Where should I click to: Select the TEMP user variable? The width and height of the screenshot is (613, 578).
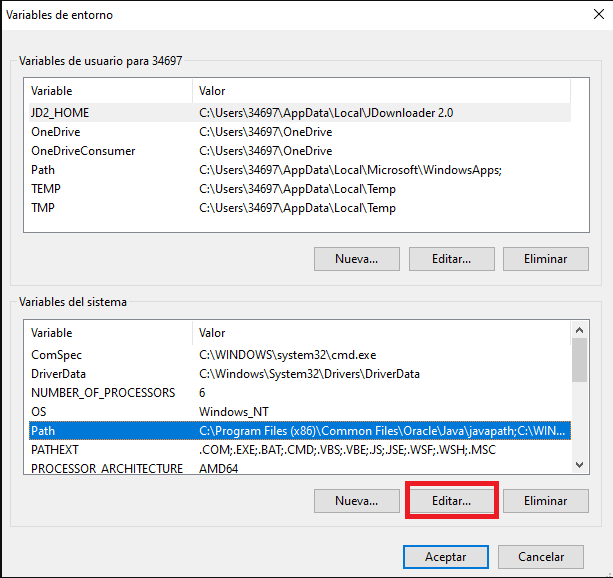pos(300,189)
